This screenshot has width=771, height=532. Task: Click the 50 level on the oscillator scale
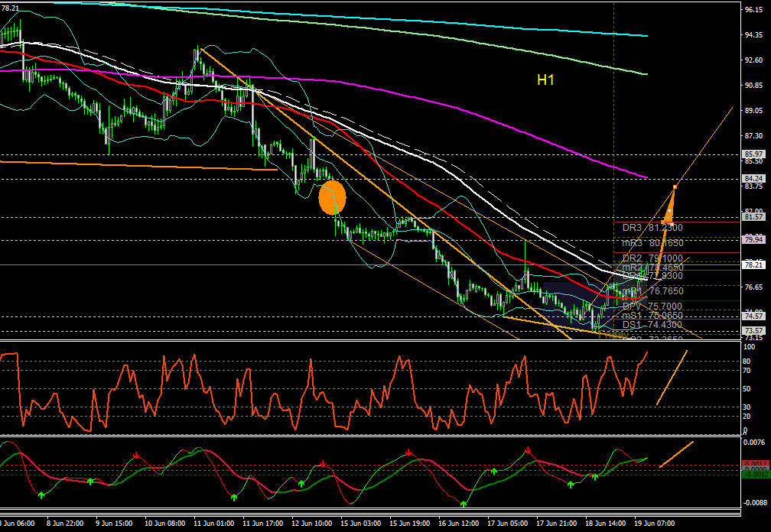click(x=747, y=388)
